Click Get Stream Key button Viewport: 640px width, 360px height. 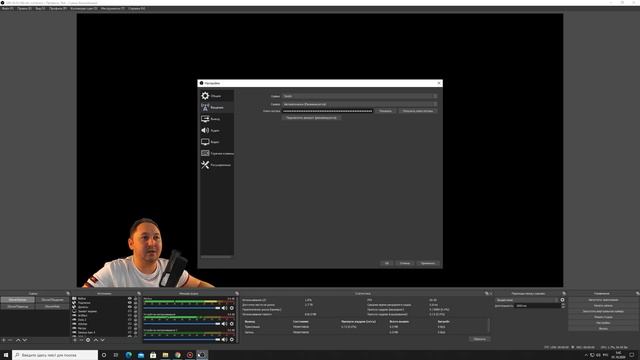pyautogui.click(x=418, y=111)
